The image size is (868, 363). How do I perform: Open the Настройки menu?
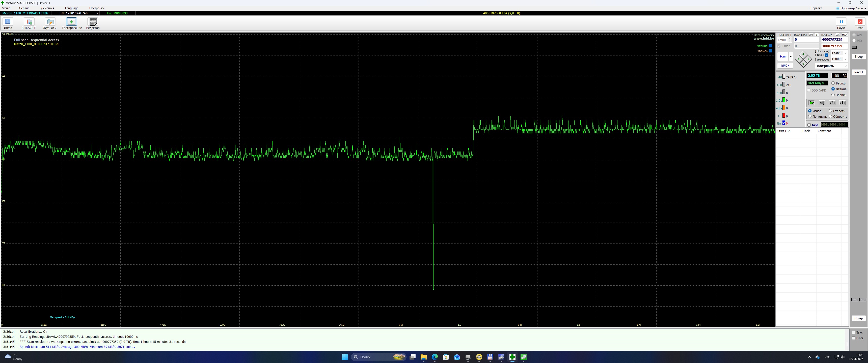[97, 8]
